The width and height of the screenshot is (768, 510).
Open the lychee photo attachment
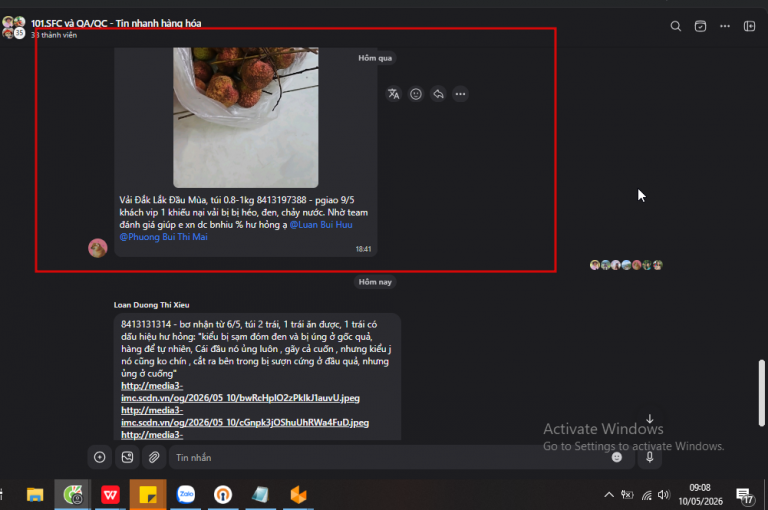point(245,117)
